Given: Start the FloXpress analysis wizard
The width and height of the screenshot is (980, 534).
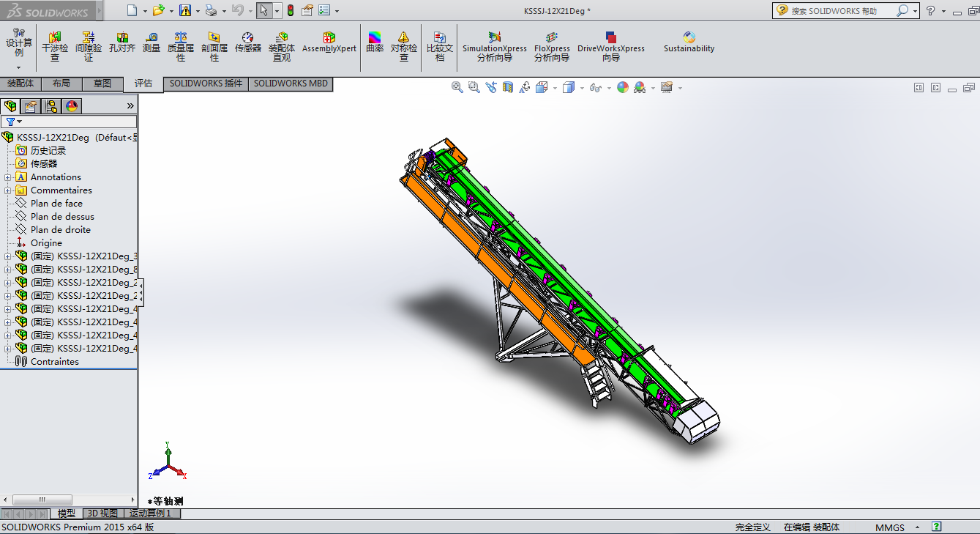Looking at the screenshot, I should pos(552,46).
